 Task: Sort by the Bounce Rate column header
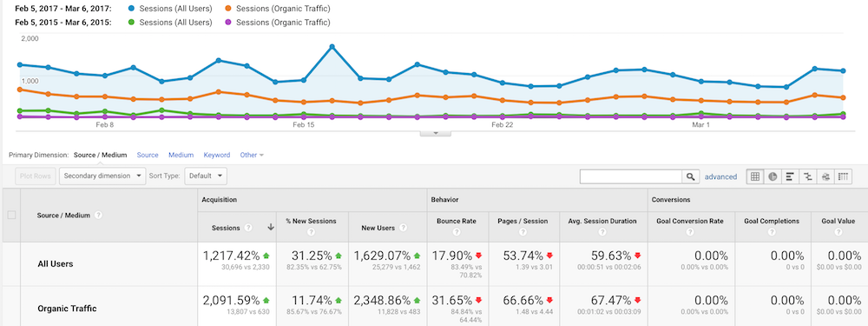[x=457, y=221]
